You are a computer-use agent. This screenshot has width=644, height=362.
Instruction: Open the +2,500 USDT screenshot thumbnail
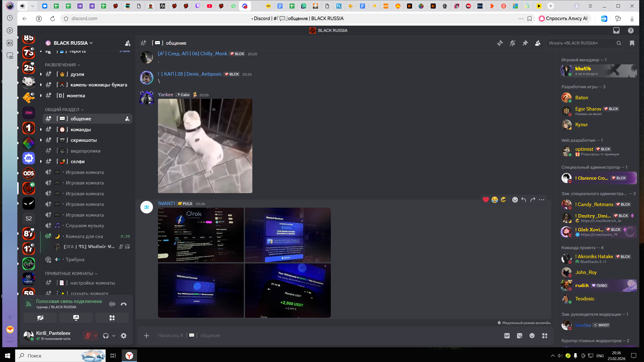(288, 290)
